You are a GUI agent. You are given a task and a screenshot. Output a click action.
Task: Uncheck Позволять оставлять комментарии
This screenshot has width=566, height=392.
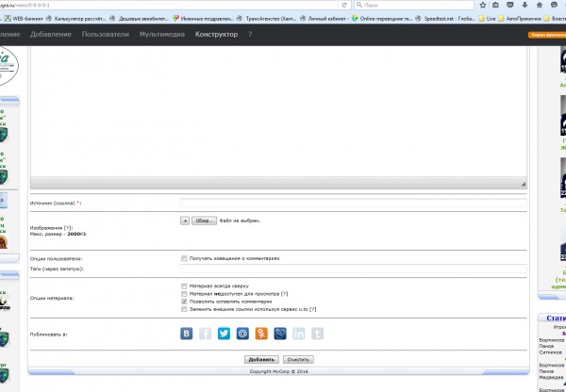click(184, 302)
